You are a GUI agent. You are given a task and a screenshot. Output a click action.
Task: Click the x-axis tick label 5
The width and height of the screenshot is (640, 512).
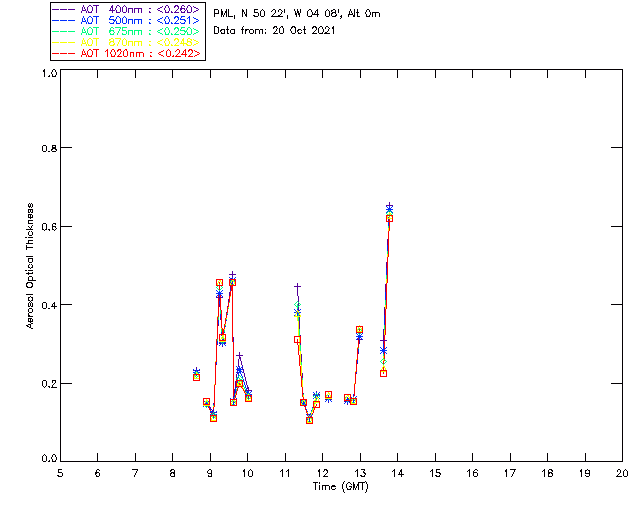60,473
